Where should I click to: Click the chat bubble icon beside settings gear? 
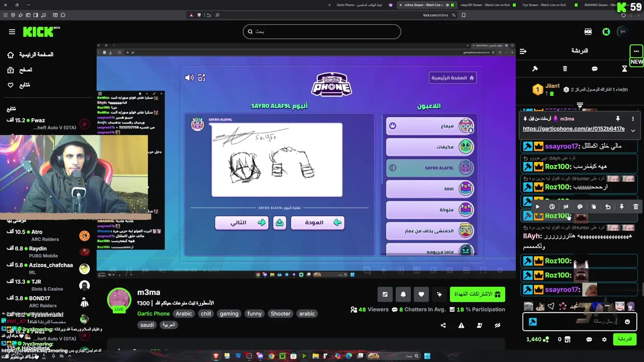click(x=589, y=339)
